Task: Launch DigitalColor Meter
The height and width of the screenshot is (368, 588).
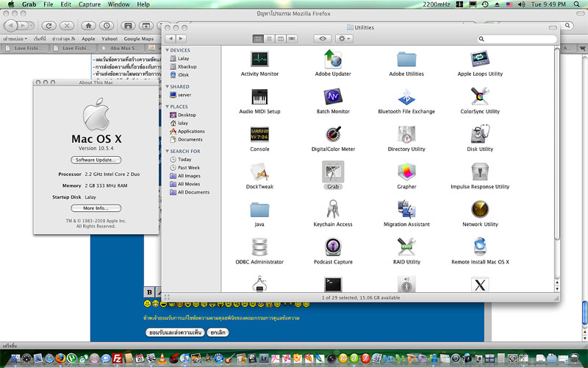Action: tap(333, 135)
